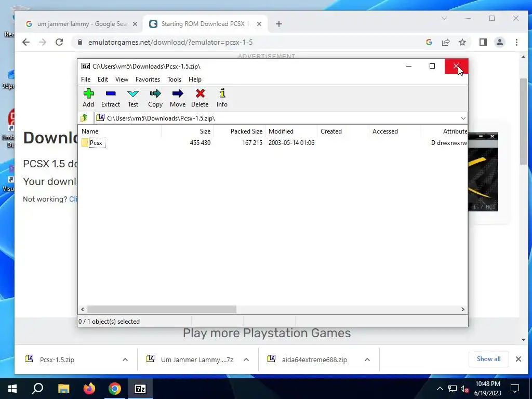Switch to Chrome in taskbar
Viewport: 532px width, 399px height.
click(115, 389)
